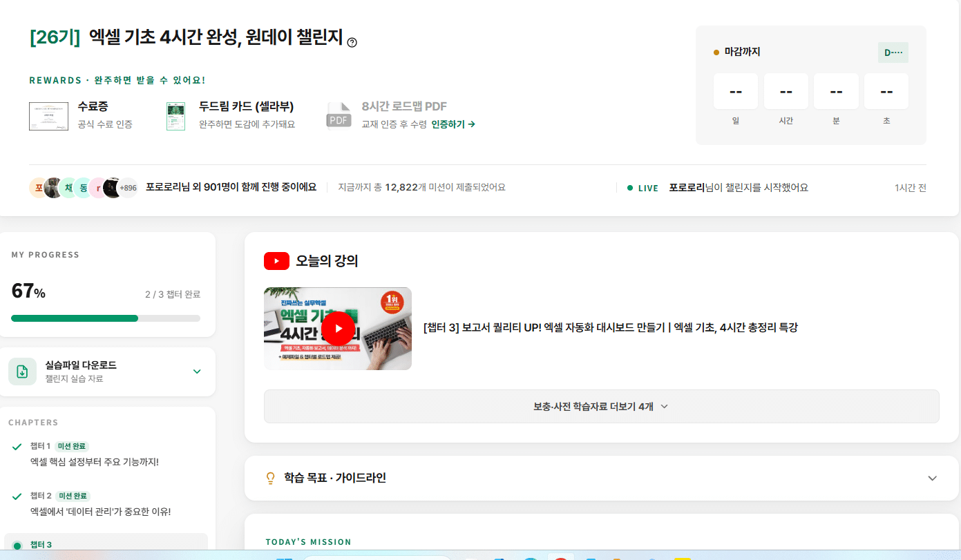The width and height of the screenshot is (961, 560).
Task: Click the 포로로리님이 챌린지를 시작했어요 live message
Action: coord(739,188)
